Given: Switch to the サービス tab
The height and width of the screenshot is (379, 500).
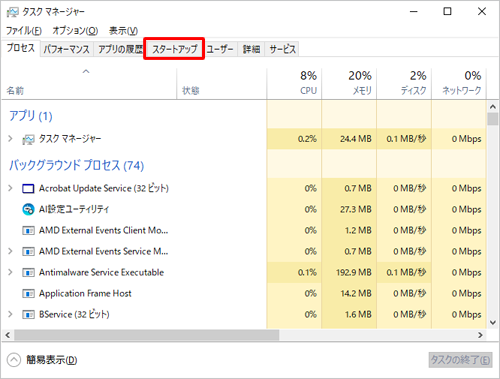Looking at the screenshot, I should point(282,49).
